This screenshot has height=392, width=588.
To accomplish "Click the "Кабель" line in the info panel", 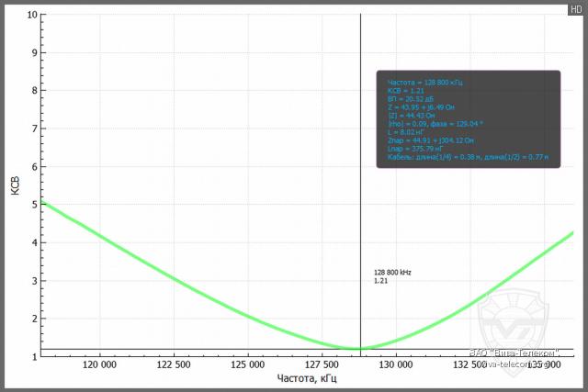I will (468, 157).
